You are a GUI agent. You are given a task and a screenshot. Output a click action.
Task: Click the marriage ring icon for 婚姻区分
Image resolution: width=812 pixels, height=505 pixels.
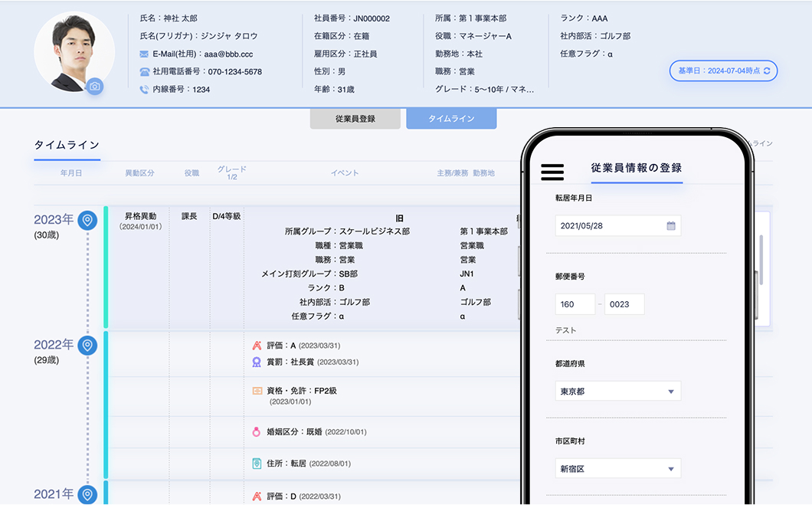click(x=257, y=432)
